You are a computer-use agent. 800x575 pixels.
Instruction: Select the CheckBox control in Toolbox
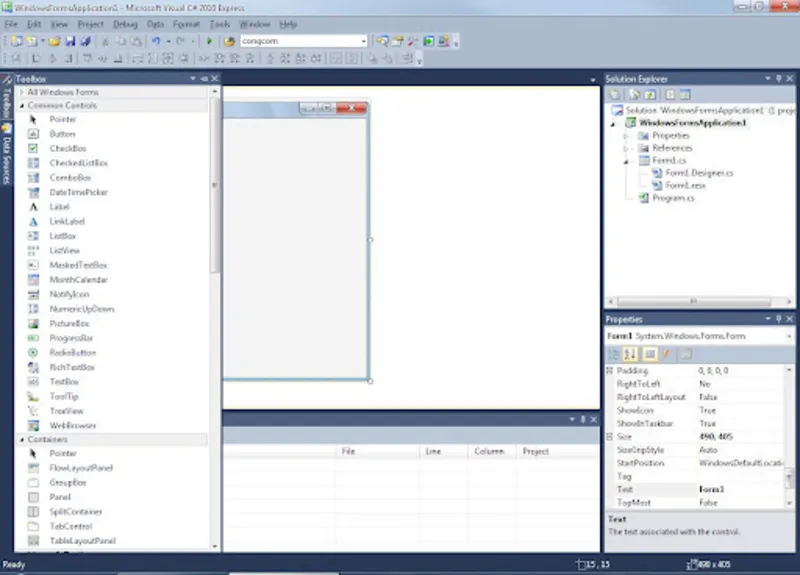coord(68,148)
